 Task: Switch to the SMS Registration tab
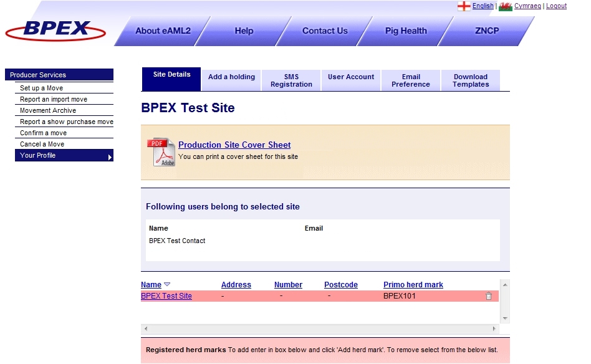(291, 80)
